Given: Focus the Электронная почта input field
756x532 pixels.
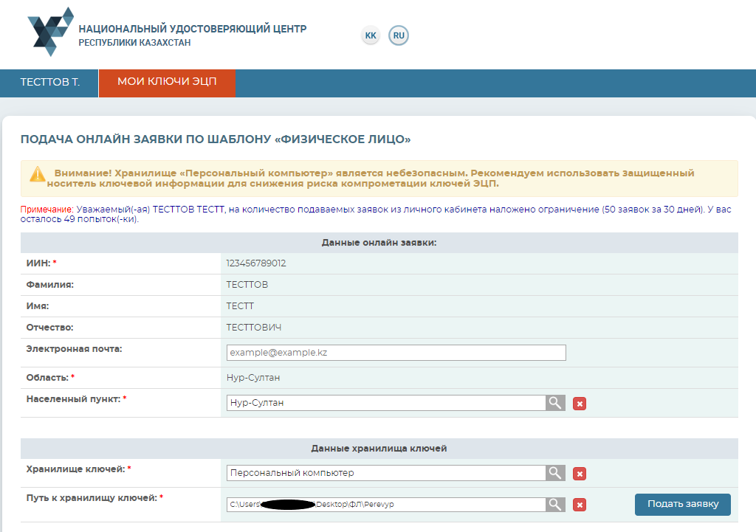Looking at the screenshot, I should (x=396, y=353).
